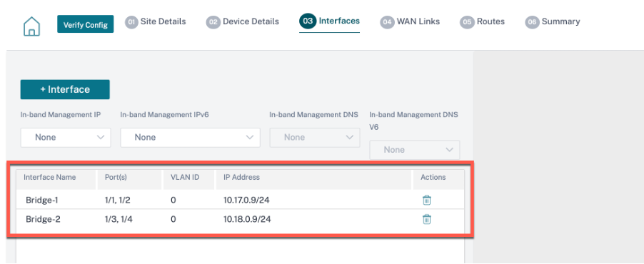Click IP address 10.17.0.9/24

[x=247, y=200]
